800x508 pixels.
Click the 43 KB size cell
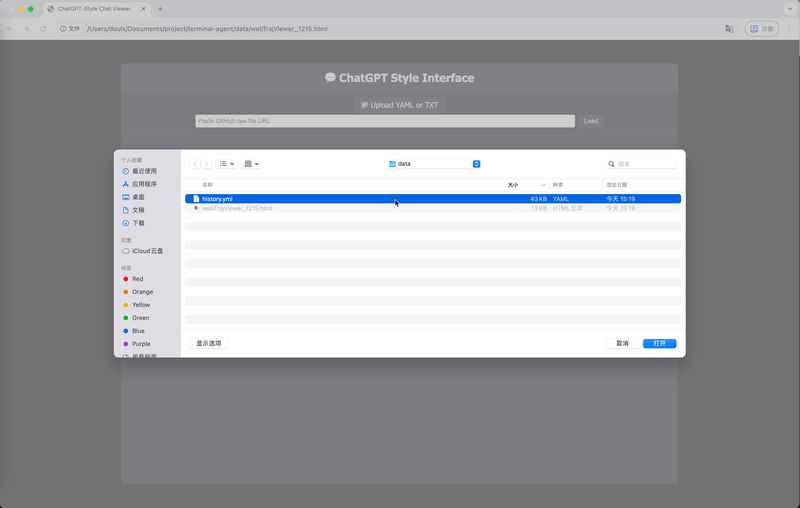click(538, 199)
